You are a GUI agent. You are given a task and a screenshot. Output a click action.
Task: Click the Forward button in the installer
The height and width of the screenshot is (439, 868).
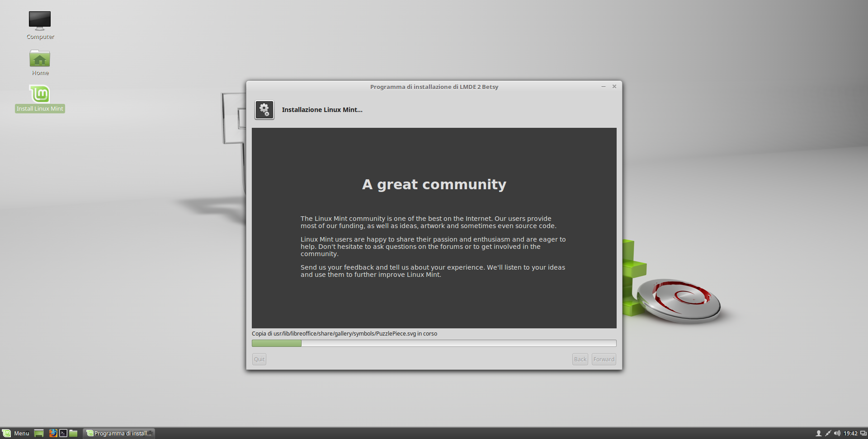pyautogui.click(x=604, y=359)
